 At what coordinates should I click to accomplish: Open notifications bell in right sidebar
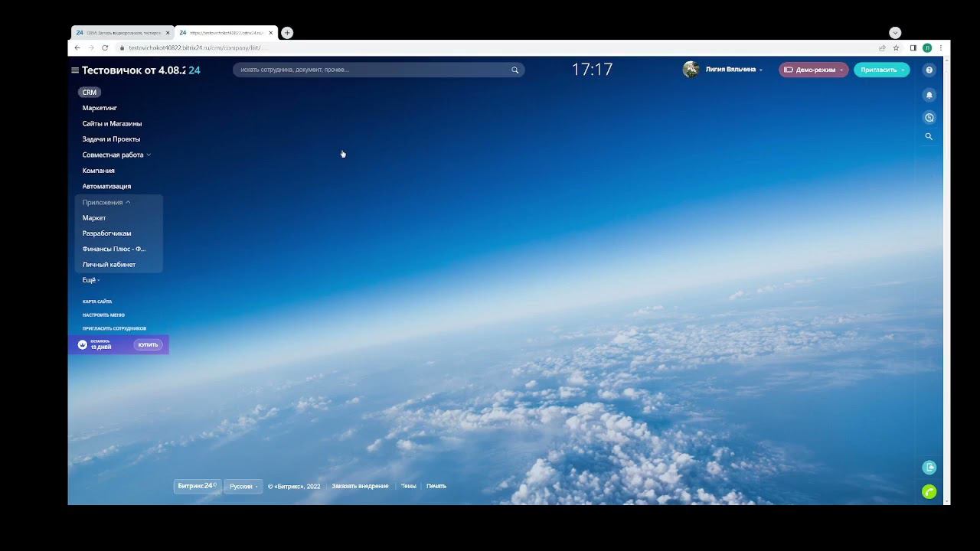tap(929, 95)
